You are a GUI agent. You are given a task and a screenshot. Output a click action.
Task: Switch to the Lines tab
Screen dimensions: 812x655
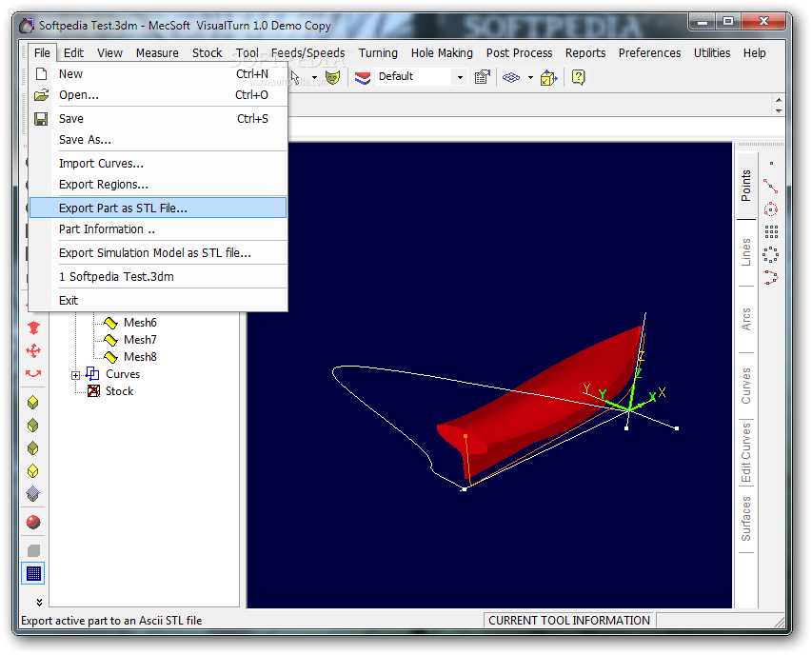point(746,252)
